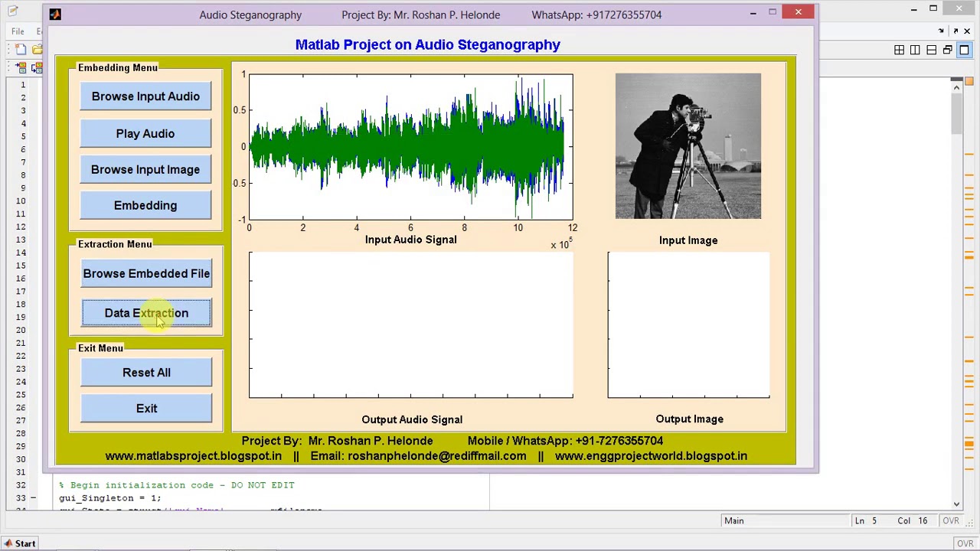Screen dimensions: 980x551
Task: Click line number 33 in the editor gutter
Action: tap(20, 498)
